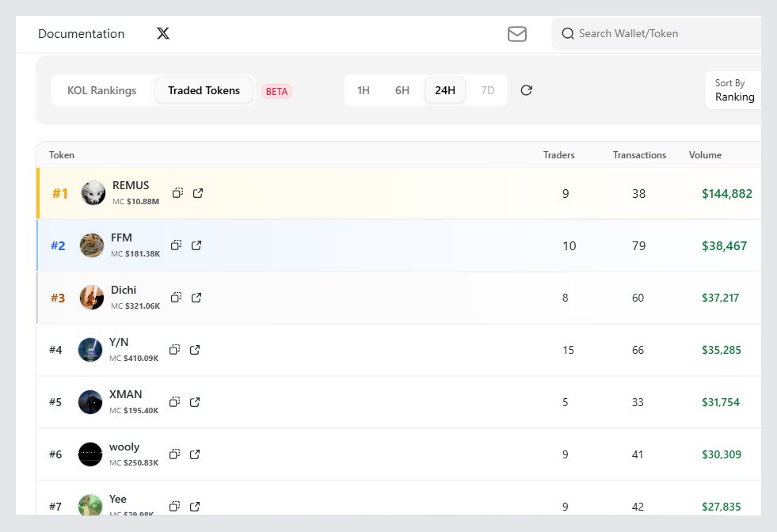Screen dimensions: 777x532
Task: Copy Yee token address
Action: 174,506
